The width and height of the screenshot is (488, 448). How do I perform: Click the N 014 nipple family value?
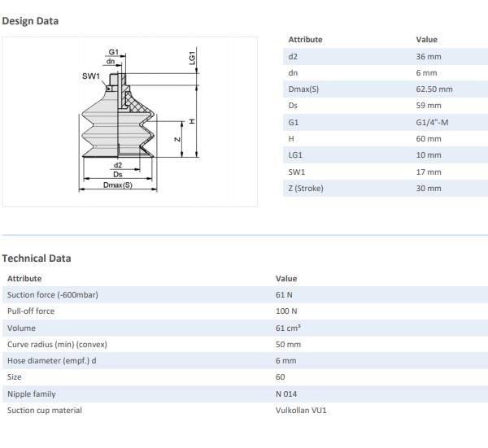coord(288,394)
